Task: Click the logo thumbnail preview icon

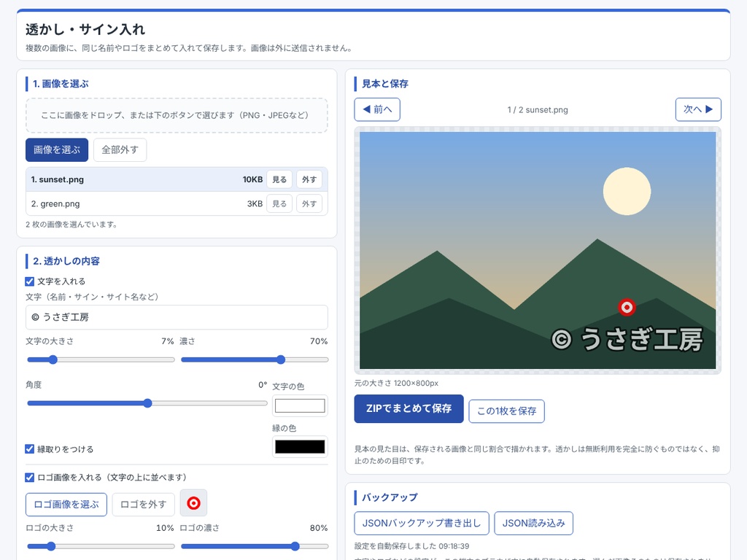Action: point(193,503)
